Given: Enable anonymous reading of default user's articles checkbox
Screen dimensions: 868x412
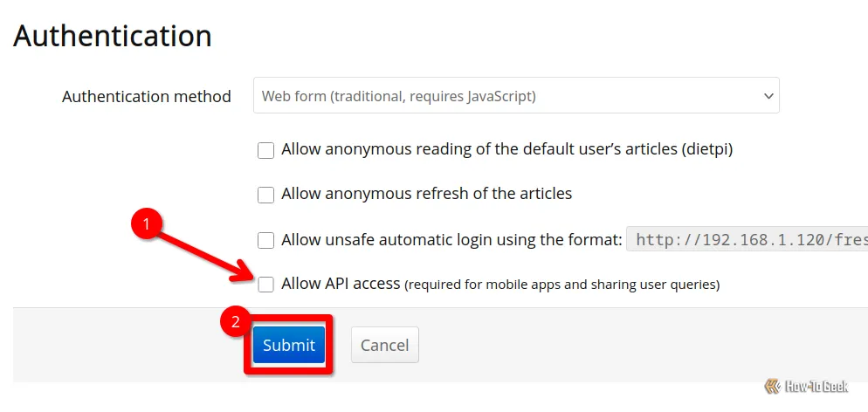Looking at the screenshot, I should 265,150.
